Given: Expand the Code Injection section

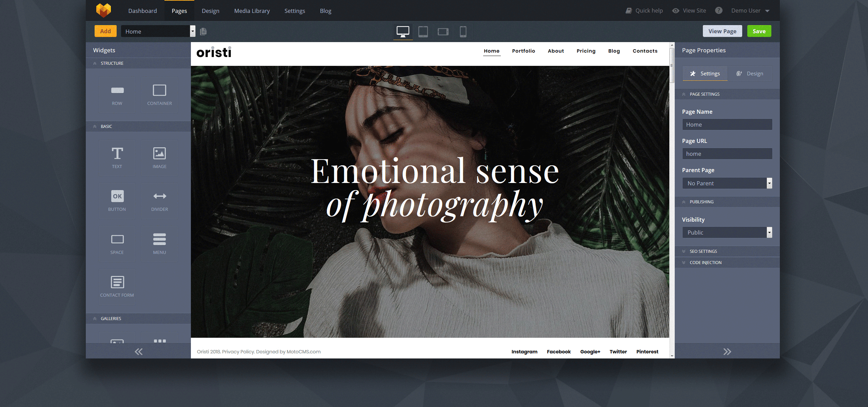Looking at the screenshot, I should (727, 263).
